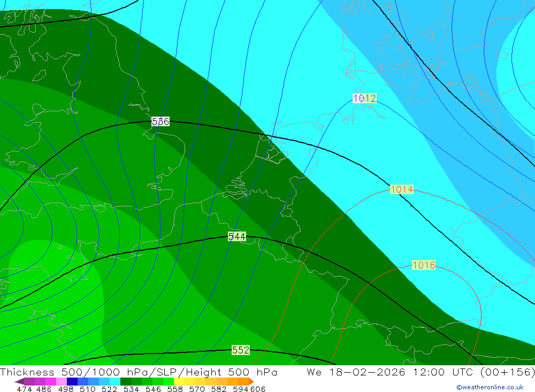Click the 536 height contour label
Viewport: 535px width, 392px height.
(x=160, y=121)
